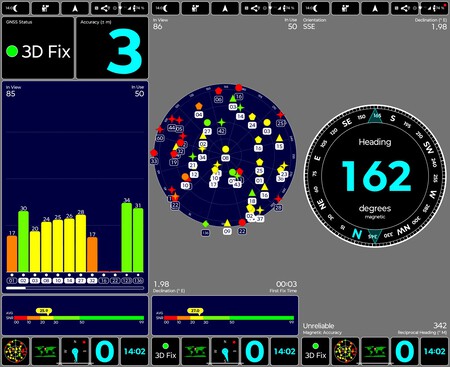
Task: Open sky plot thumbnail on the compass screen
Action: 345,351
